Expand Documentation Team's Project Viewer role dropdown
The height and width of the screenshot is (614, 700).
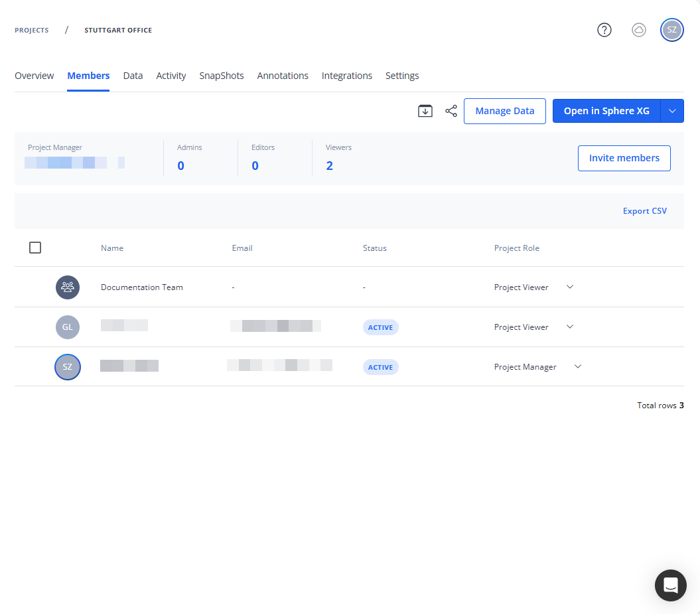coord(569,287)
